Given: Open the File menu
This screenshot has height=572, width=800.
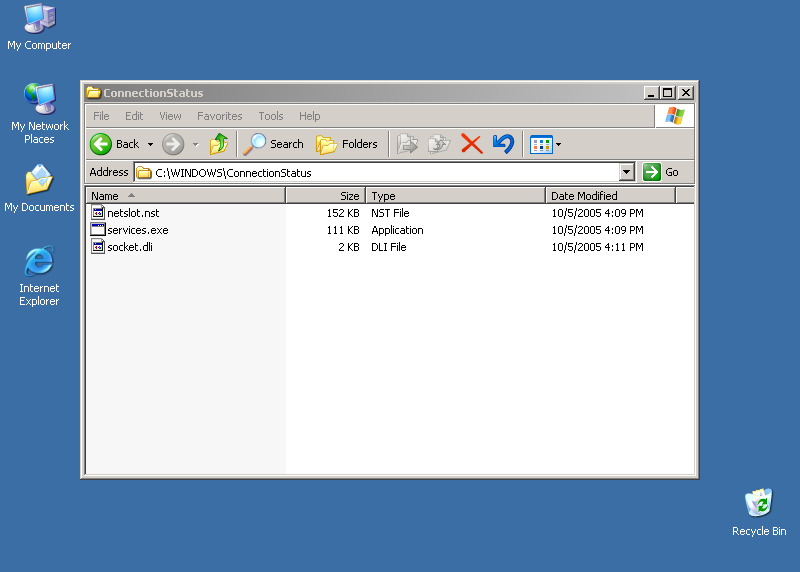Looking at the screenshot, I should coord(101,116).
